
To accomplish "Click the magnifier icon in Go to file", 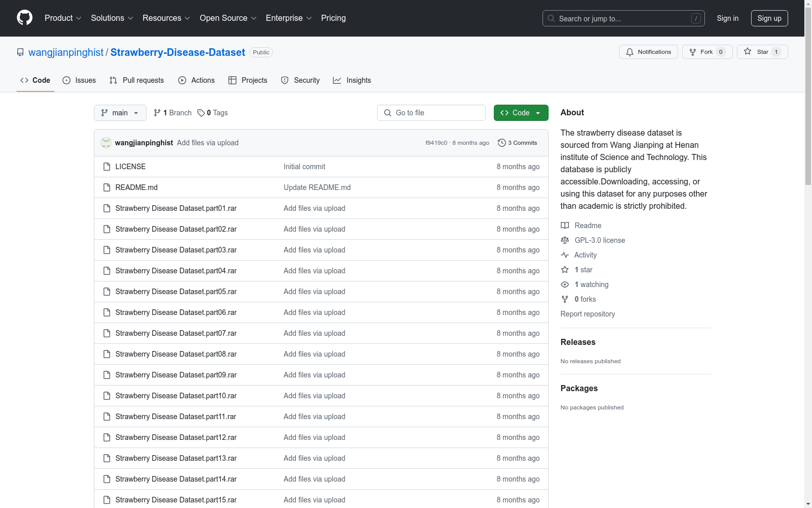I will (388, 113).
